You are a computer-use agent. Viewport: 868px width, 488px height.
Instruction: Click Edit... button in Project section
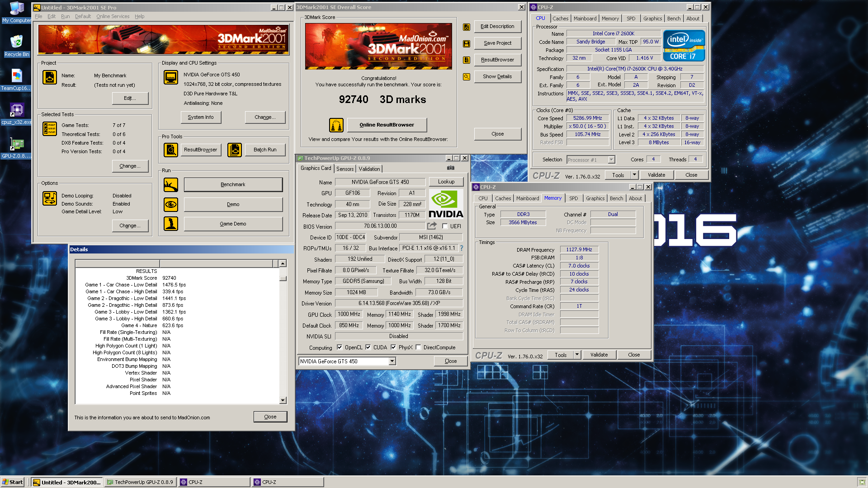pyautogui.click(x=130, y=98)
